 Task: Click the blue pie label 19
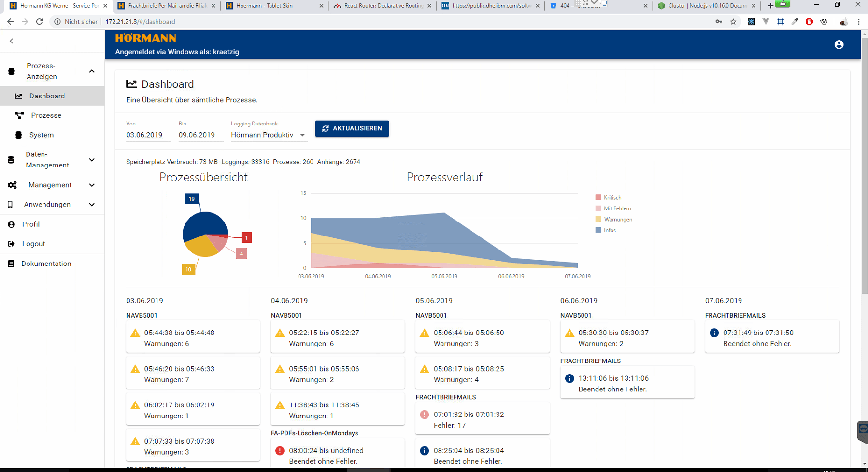(x=192, y=199)
